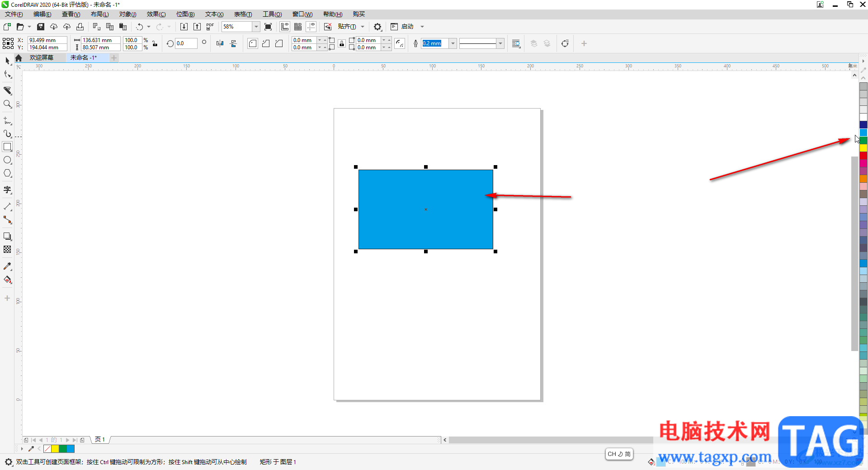Select the Color eyedropper tool
This screenshot has height=470, width=868.
point(7,266)
